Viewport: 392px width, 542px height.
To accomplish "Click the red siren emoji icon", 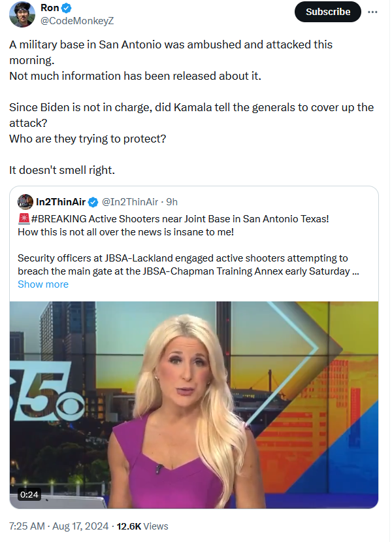I will click(24, 218).
